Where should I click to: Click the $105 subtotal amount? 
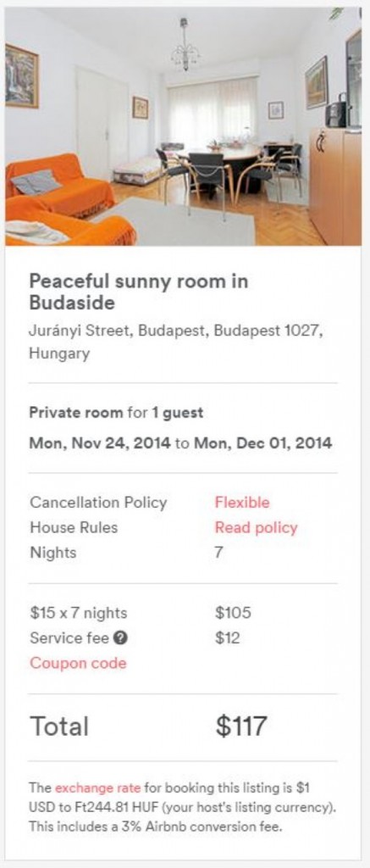click(233, 614)
